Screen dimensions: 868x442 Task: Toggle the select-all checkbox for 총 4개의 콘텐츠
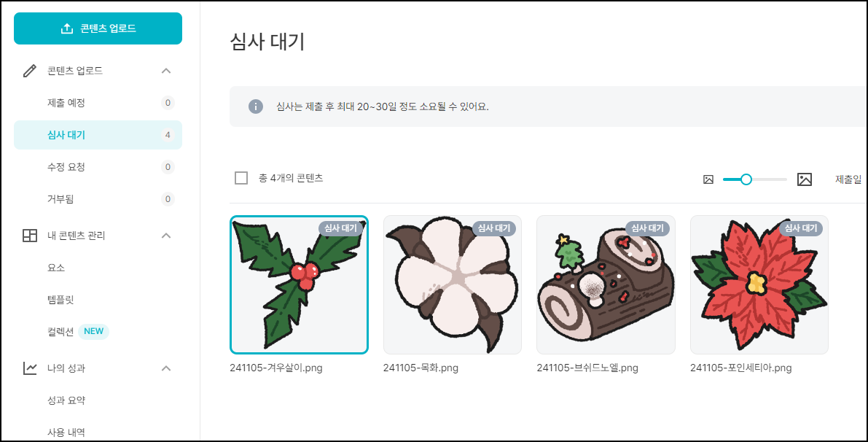[241, 179]
